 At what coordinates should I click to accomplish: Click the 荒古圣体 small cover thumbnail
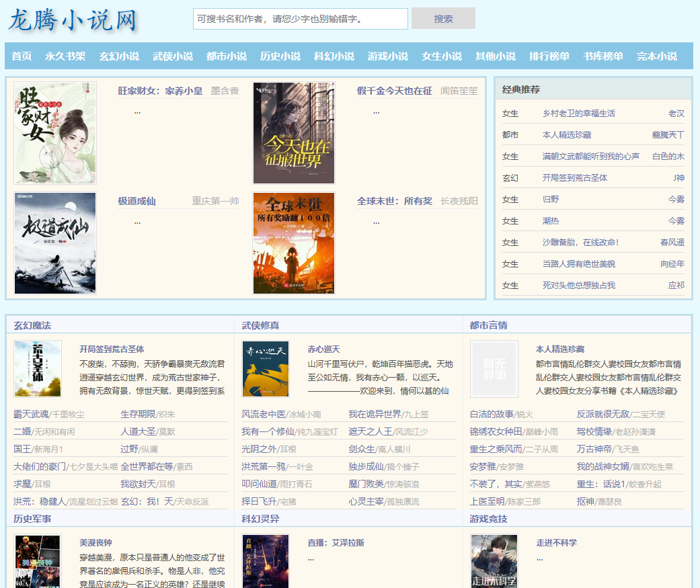tap(38, 369)
